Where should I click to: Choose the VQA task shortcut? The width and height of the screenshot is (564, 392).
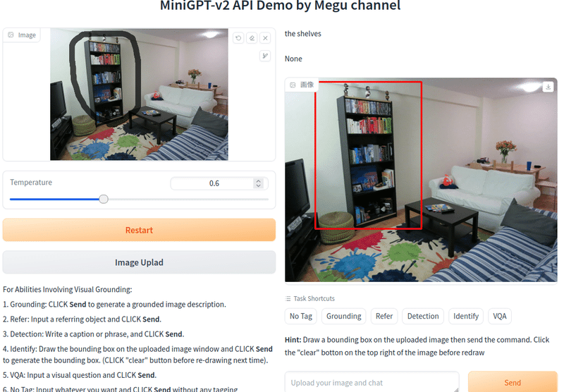pyautogui.click(x=500, y=316)
